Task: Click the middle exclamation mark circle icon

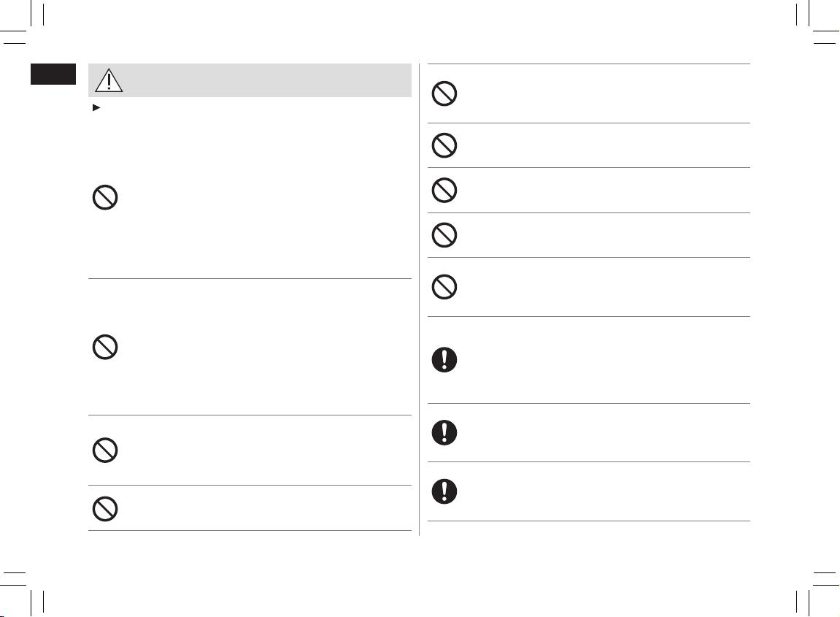Action: point(445,432)
